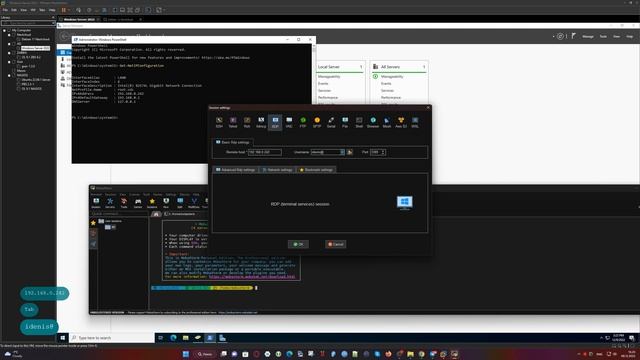Click the user manager icon beside Username
Image resolution: width=640 pixels, height=360 pixels.
click(x=350, y=152)
